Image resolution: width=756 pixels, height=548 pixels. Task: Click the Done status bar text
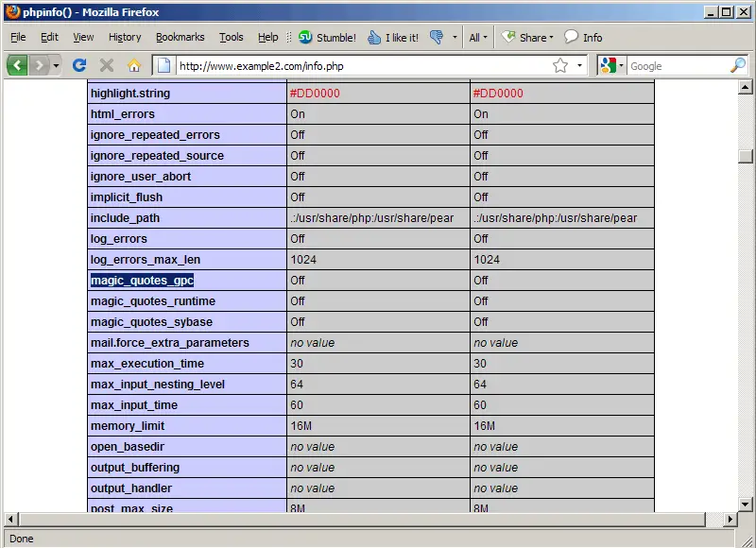(21, 539)
